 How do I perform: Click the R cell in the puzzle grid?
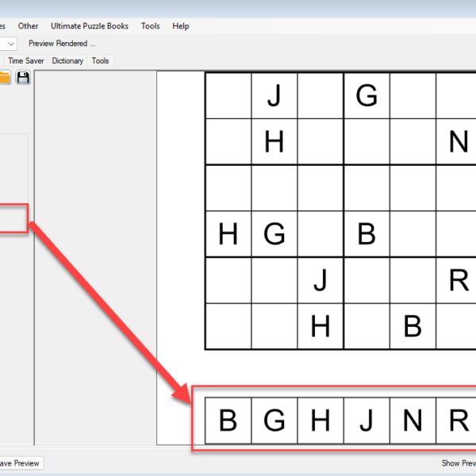point(458,280)
